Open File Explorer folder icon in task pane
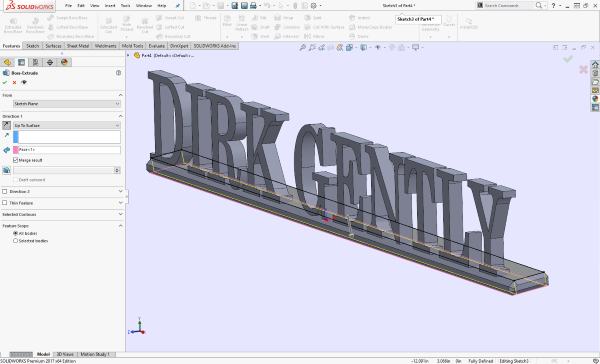Screen dimensions: 600x364 (595, 82)
